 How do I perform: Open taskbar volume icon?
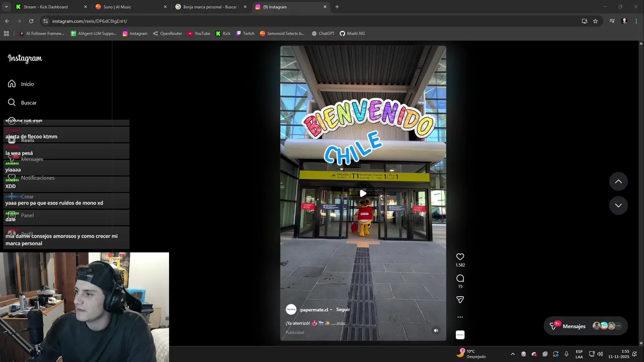(600, 354)
